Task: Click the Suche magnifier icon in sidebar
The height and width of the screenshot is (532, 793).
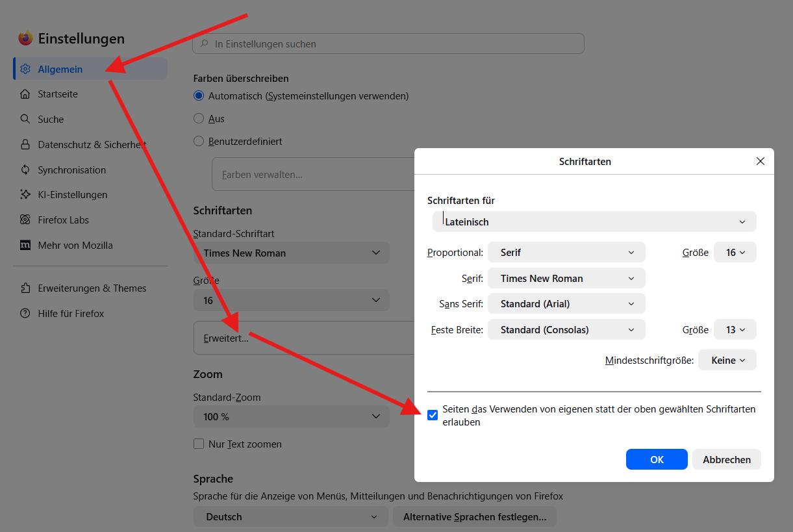Action: 25,120
